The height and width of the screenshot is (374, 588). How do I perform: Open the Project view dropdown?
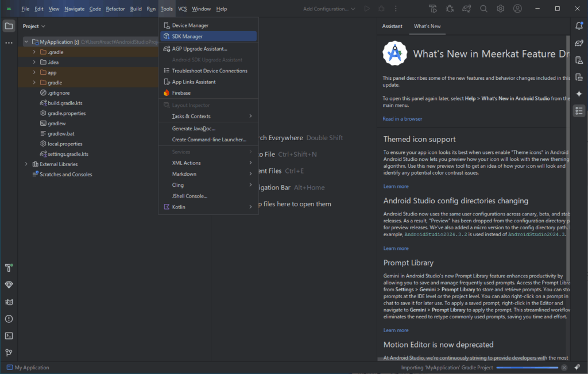pyautogui.click(x=34, y=26)
